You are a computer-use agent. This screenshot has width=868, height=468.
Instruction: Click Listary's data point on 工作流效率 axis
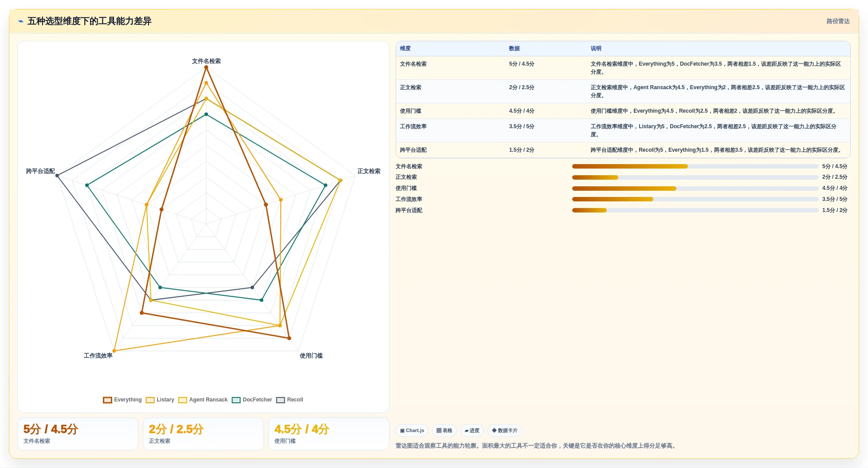pos(114,351)
